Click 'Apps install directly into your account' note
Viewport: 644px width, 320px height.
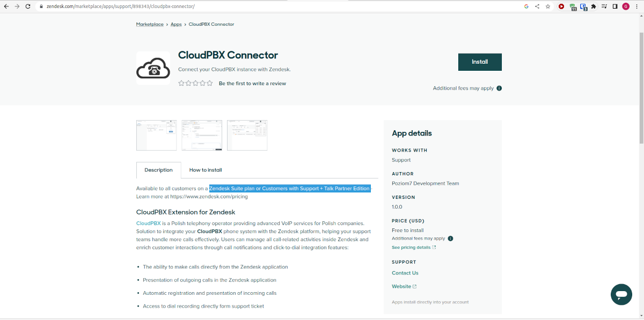430,302
